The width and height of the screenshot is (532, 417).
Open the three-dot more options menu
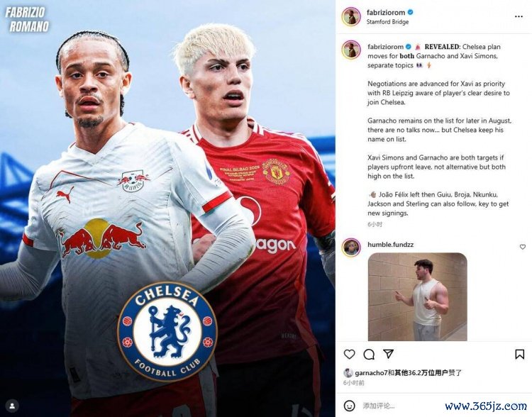point(519,16)
